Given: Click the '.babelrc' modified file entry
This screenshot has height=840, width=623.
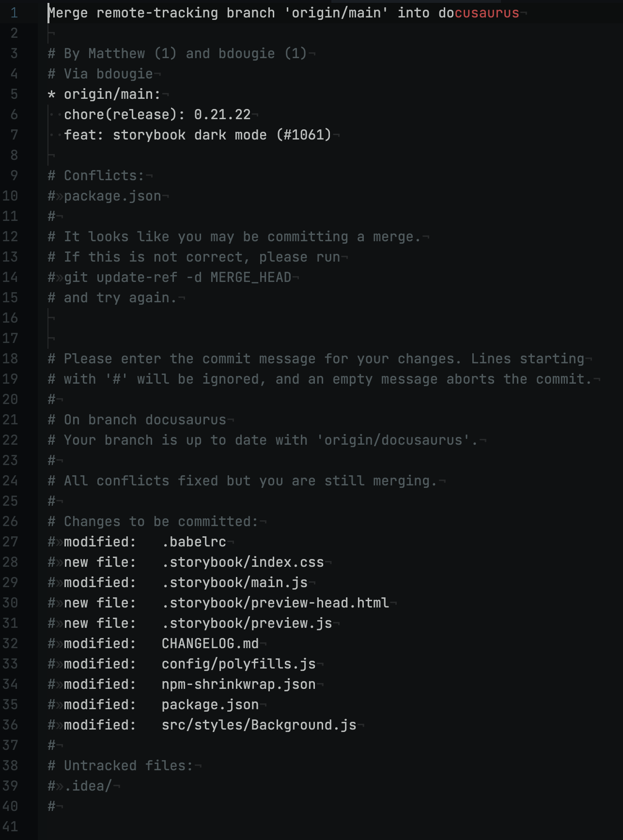Looking at the screenshot, I should click(x=194, y=542).
